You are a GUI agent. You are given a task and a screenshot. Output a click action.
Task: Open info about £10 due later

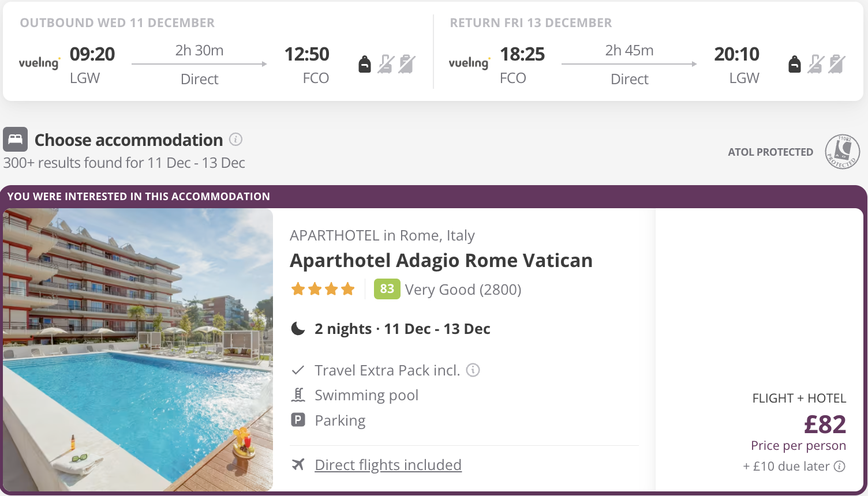click(840, 466)
